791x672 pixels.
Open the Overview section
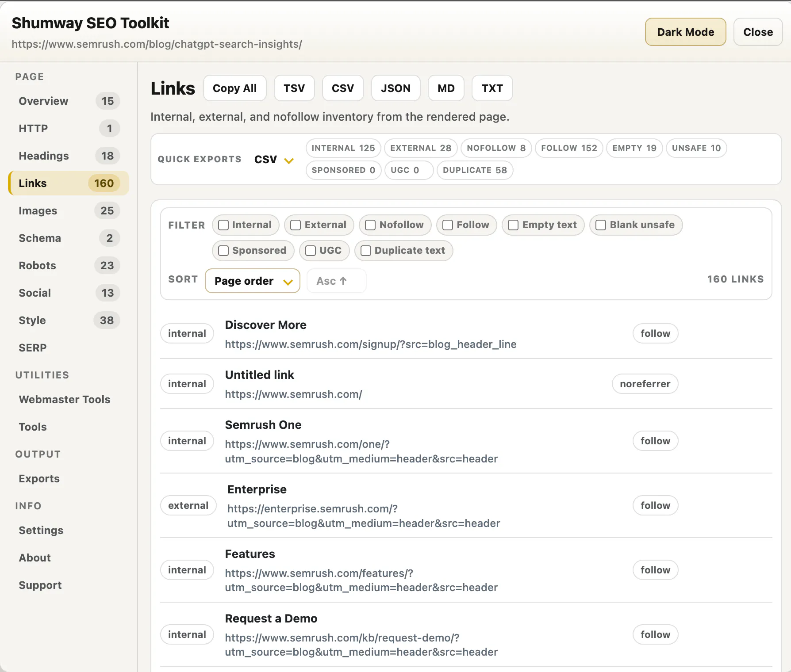pyautogui.click(x=69, y=101)
